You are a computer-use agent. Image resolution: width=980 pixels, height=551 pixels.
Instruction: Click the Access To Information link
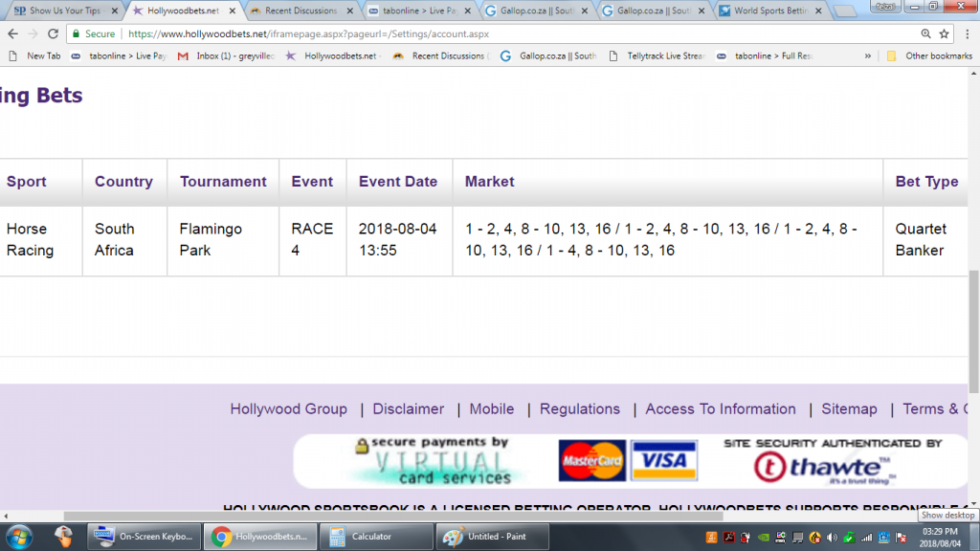720,408
